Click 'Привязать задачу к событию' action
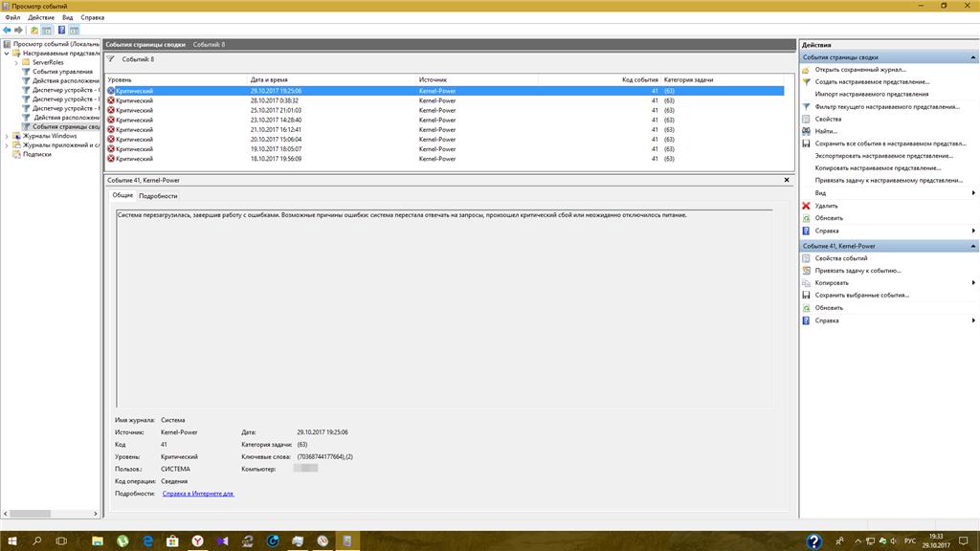This screenshot has height=551, width=980. 857,271
